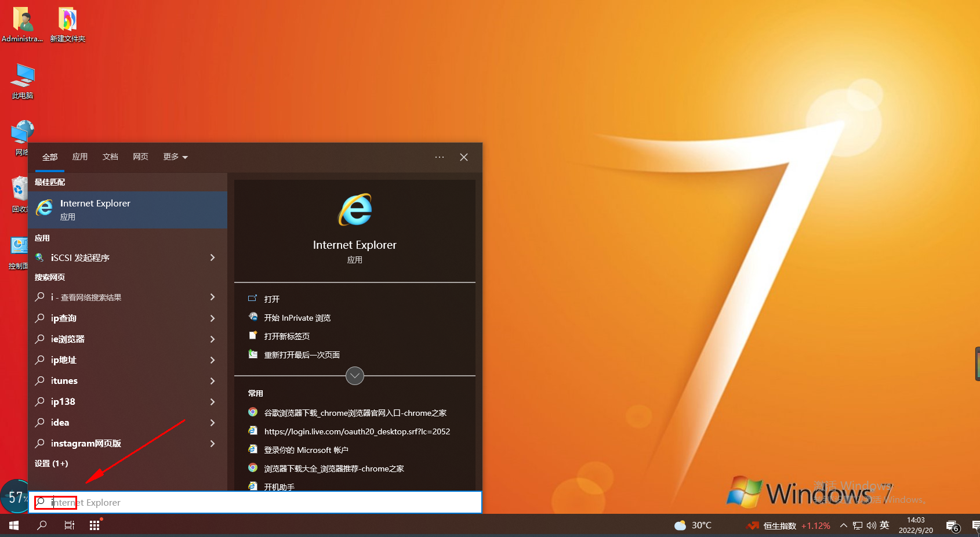Toggle the 英 input method indicator
The height and width of the screenshot is (537, 980).
pos(884,525)
